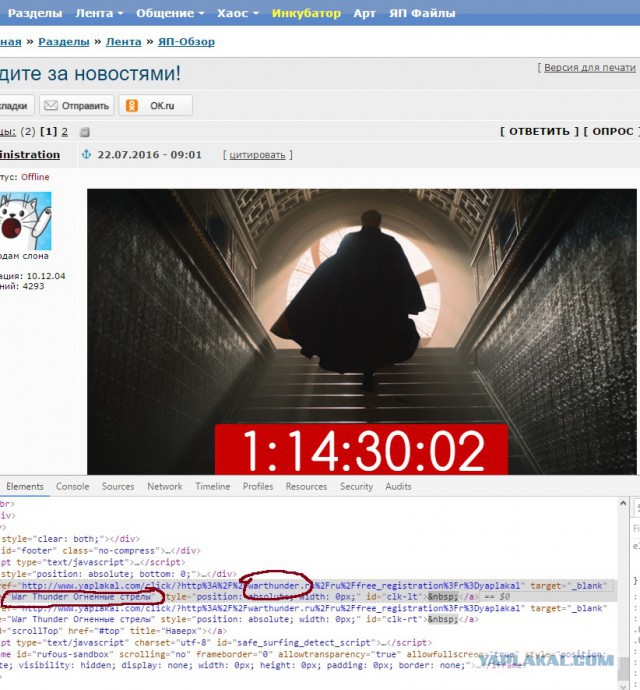Open ЯП Файлы in the navigation bar

(x=422, y=13)
